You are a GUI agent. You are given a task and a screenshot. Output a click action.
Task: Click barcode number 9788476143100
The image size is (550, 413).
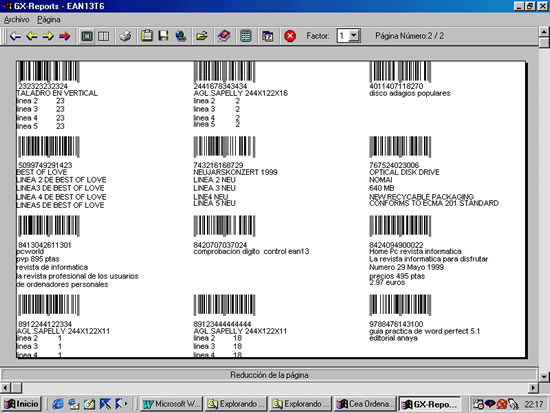tap(396, 324)
